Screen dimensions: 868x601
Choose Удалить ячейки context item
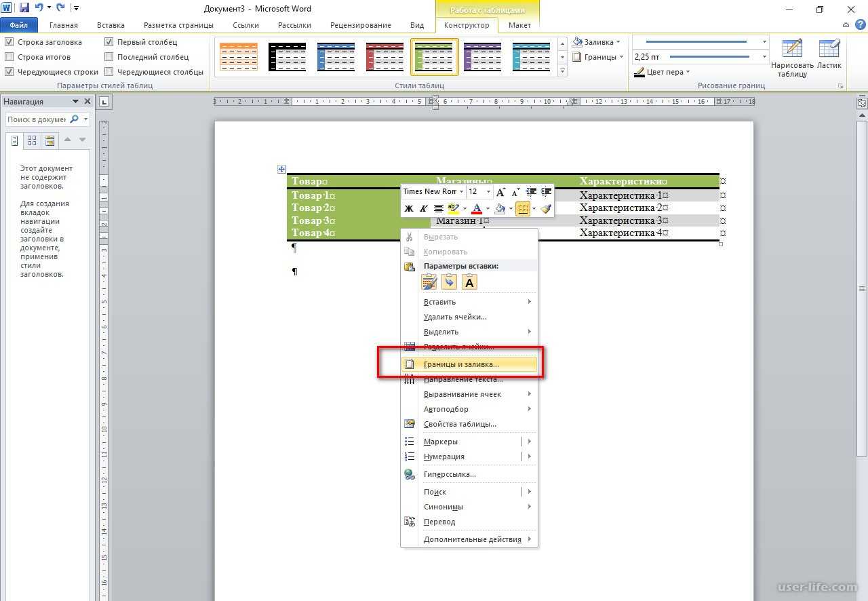(469, 317)
